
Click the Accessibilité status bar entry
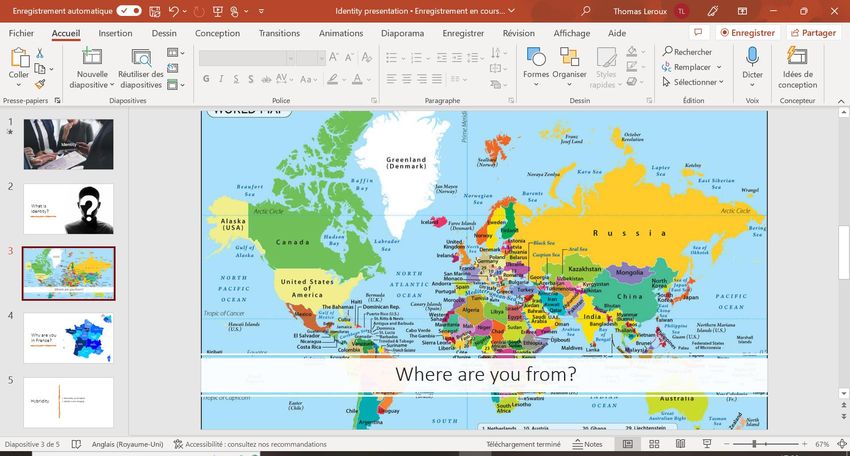[250, 444]
